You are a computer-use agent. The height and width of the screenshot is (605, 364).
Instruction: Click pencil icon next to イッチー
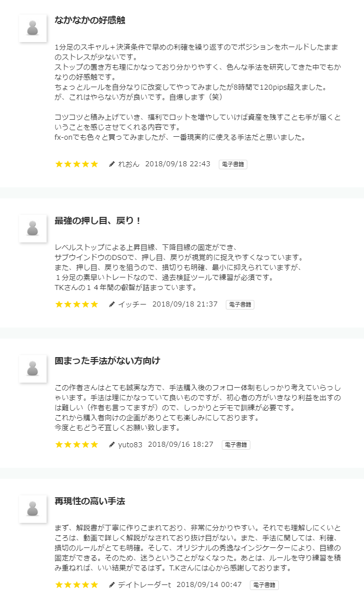pyautogui.click(x=112, y=305)
